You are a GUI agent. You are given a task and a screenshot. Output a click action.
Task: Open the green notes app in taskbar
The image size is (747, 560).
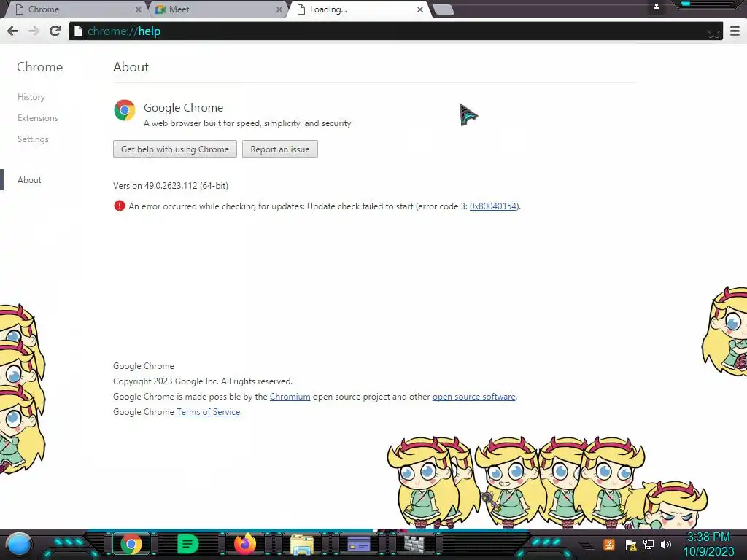coord(187,544)
